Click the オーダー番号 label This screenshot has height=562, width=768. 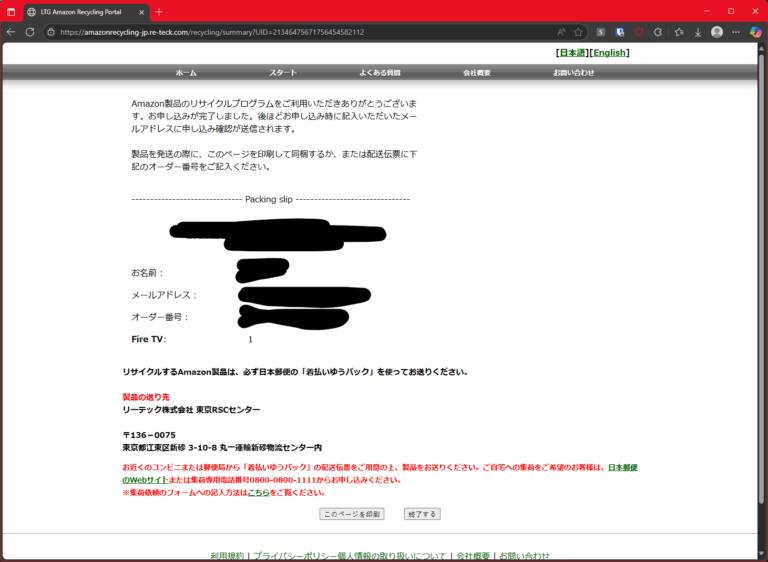160,317
